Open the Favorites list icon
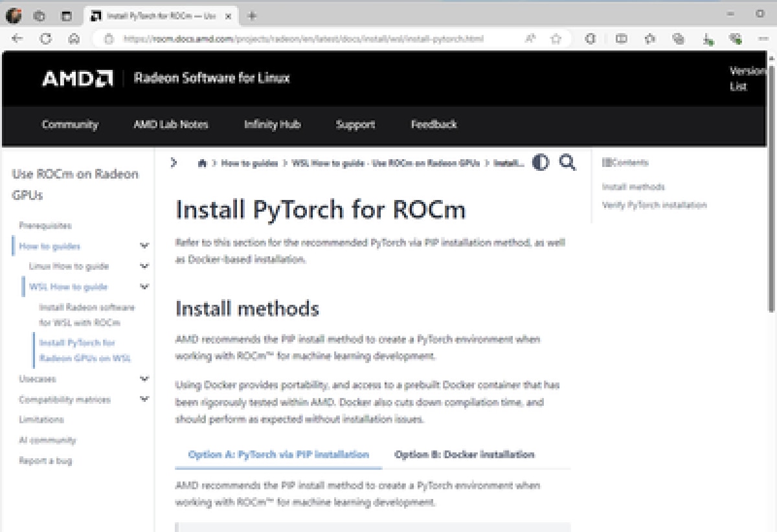The height and width of the screenshot is (532, 777). point(650,39)
